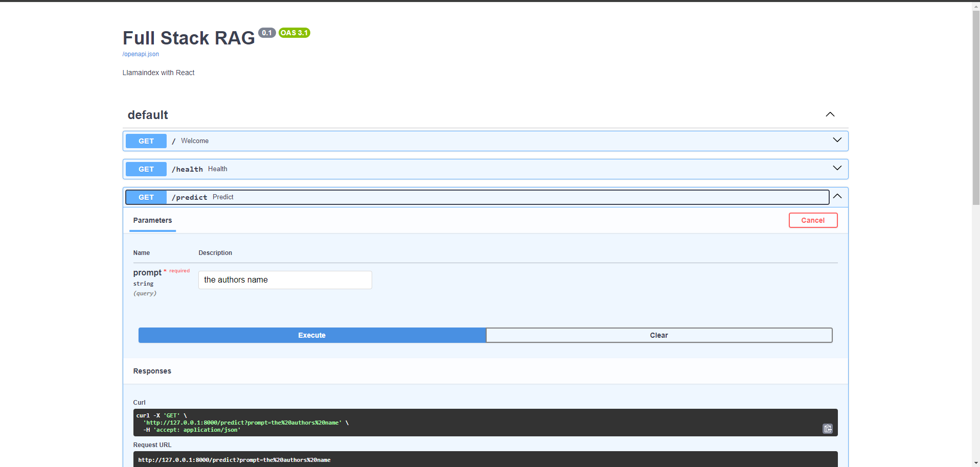Viewport: 980px width, 467px height.
Task: Click the GET badge for Welcome
Action: pyautogui.click(x=146, y=141)
